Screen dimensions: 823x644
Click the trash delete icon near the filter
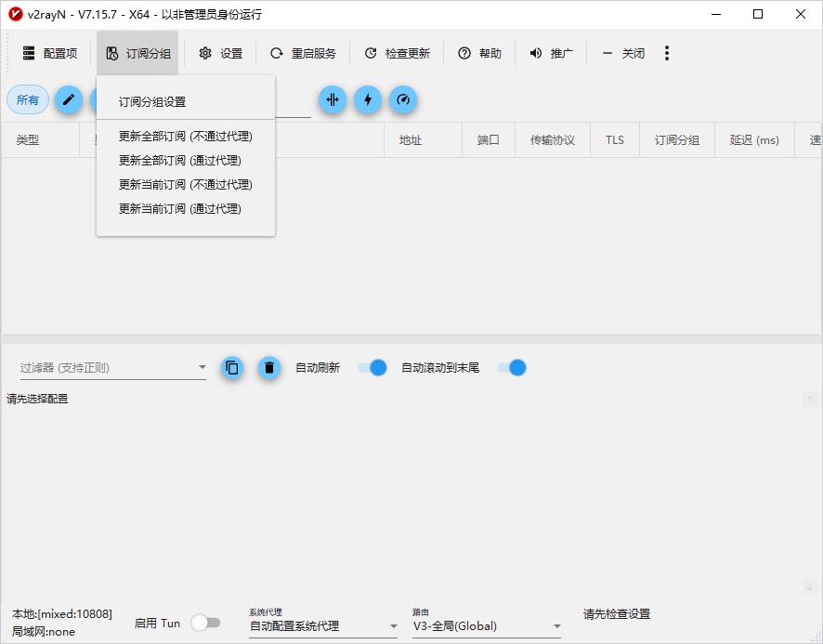(x=268, y=367)
